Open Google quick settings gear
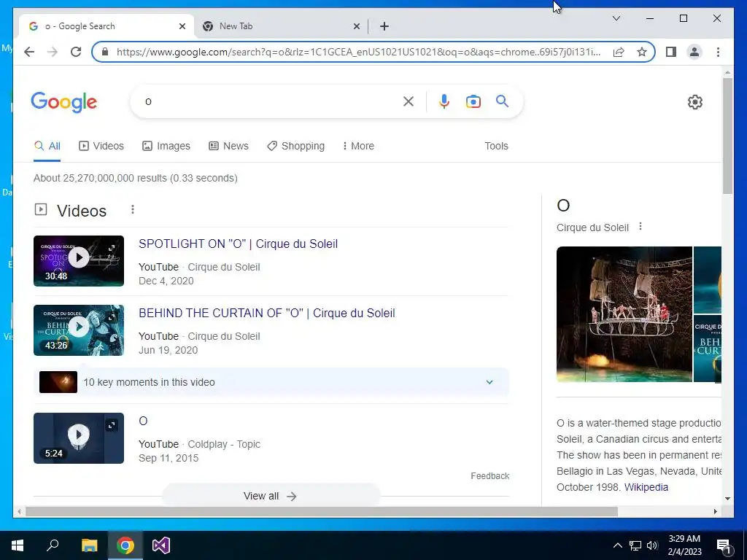Screen dimensions: 747x560 [x=695, y=102]
